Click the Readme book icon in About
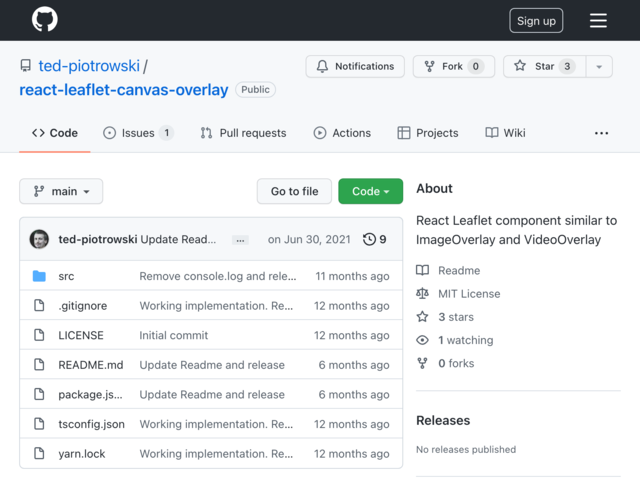The width and height of the screenshot is (640, 480). tap(422, 270)
